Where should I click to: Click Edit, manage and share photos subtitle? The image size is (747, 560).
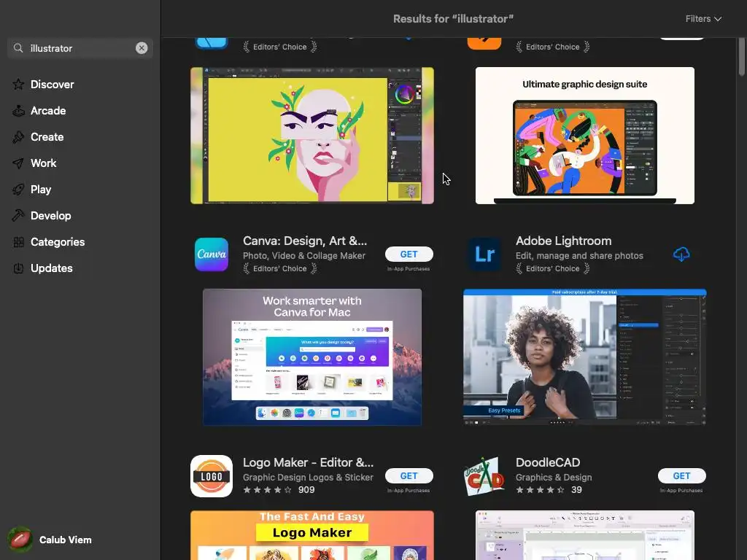tap(579, 256)
